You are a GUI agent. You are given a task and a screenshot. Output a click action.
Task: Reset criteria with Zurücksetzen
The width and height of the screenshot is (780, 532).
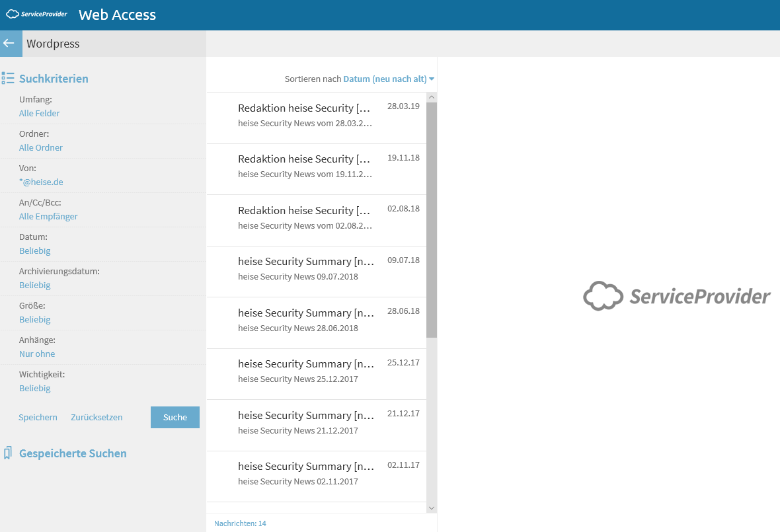97,418
